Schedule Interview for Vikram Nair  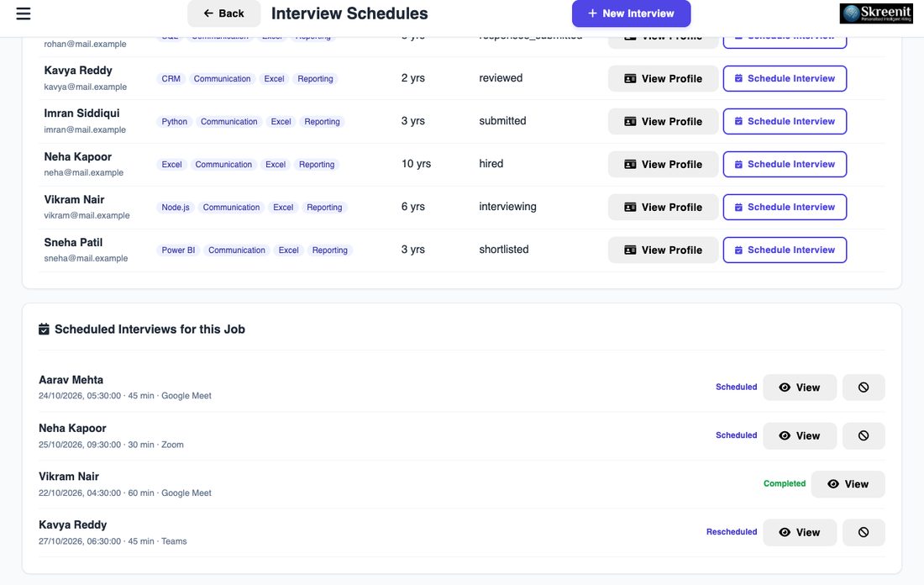[785, 207]
